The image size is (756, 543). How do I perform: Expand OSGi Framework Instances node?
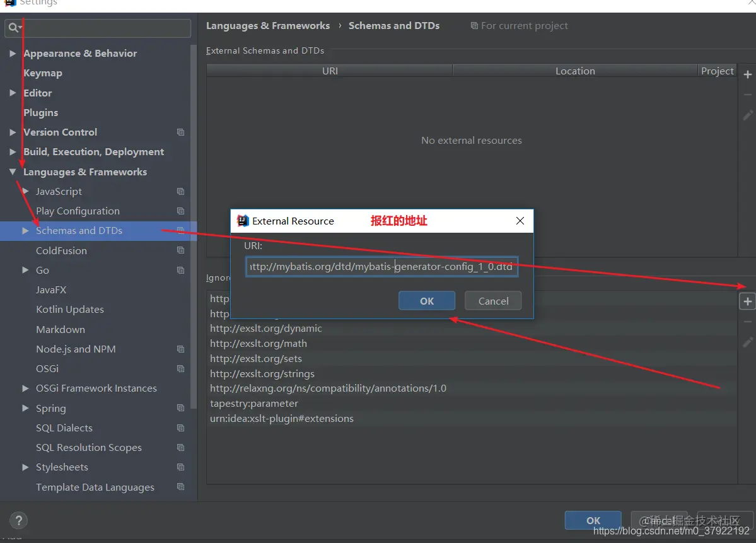pyautogui.click(x=26, y=388)
